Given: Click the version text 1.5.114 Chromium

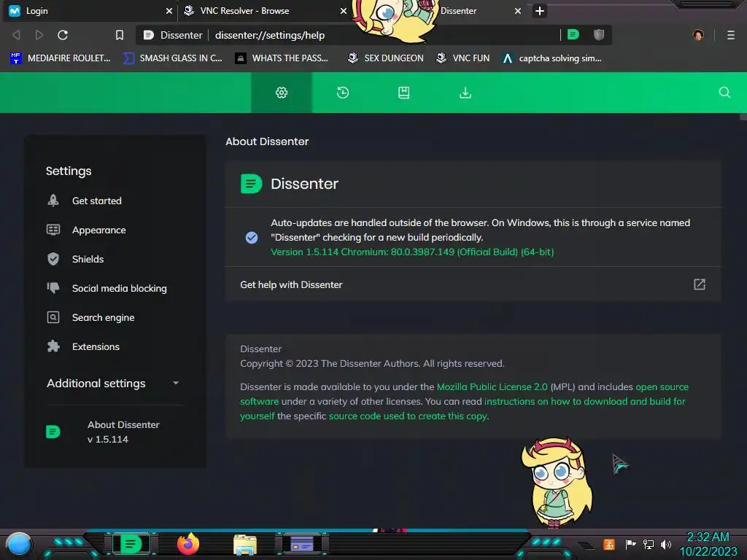Looking at the screenshot, I should 412,252.
